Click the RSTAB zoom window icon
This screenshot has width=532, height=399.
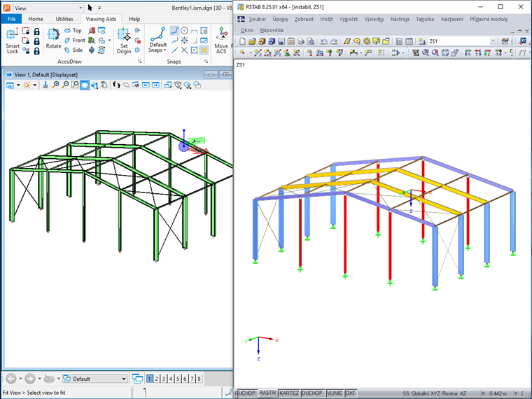coord(426,53)
